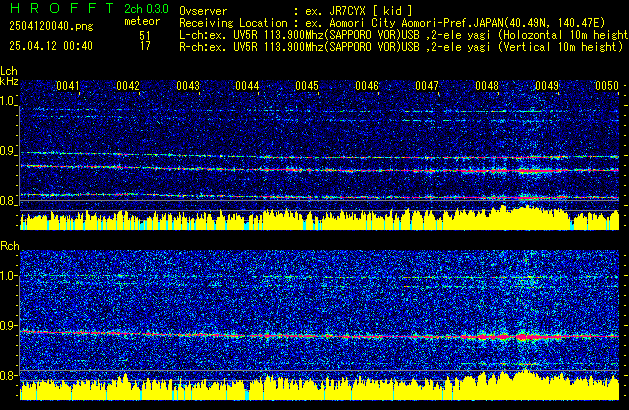This screenshot has width=629, height=410.
Task: Click the Rch channel label
Action: pos(10,246)
